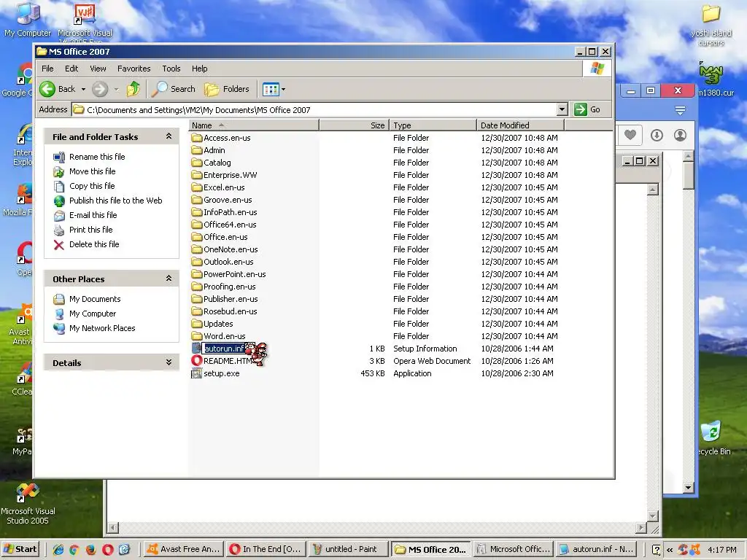This screenshot has height=560, width=747.
Task: Open My Computer under Other Places
Action: pos(93,314)
